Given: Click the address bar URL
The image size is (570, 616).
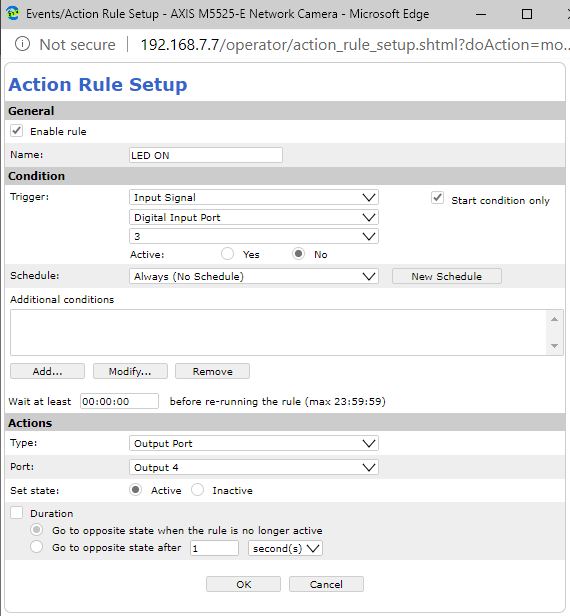Looking at the screenshot, I should click(355, 44).
